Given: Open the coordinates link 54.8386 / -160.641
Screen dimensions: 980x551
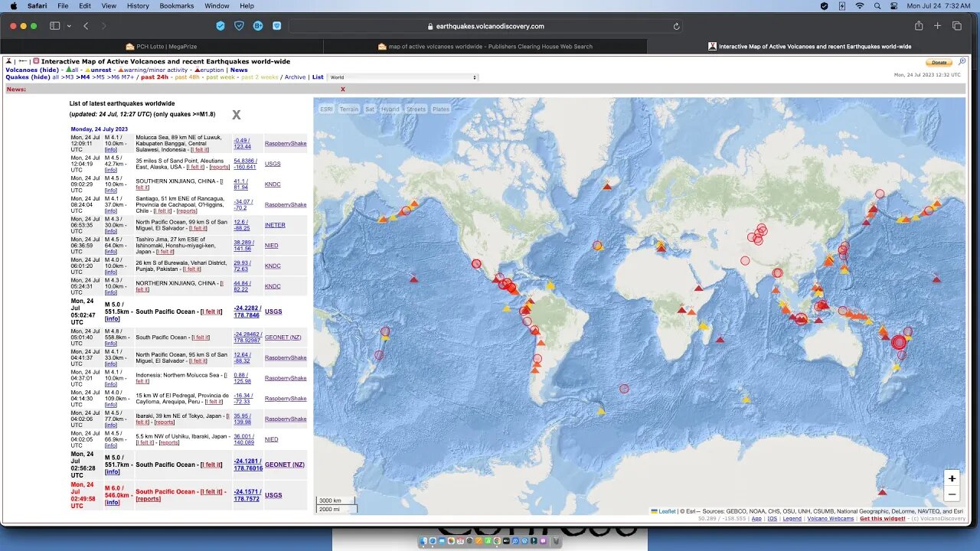Looking at the screenshot, I should pyautogui.click(x=245, y=164).
